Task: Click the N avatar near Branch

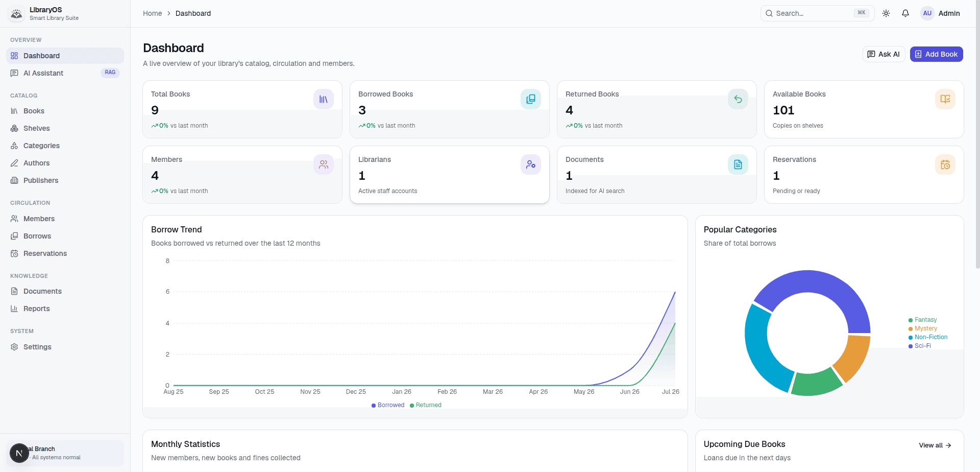Action: pos(19,453)
